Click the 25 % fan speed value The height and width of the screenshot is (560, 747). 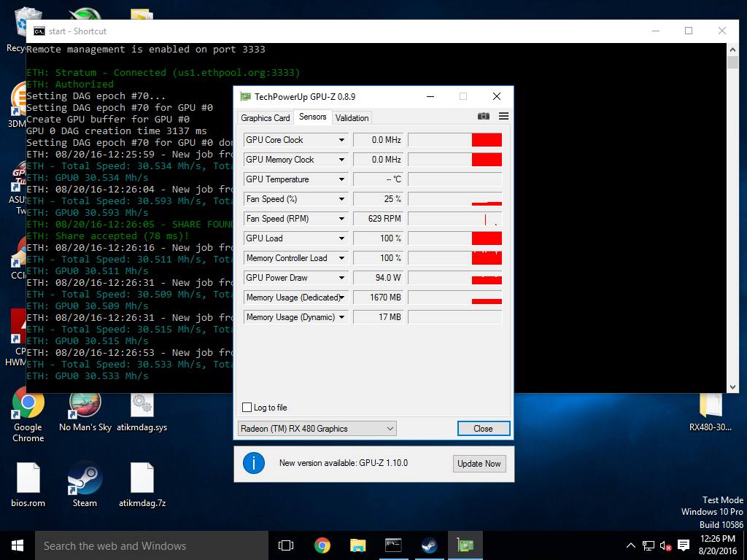[379, 199]
